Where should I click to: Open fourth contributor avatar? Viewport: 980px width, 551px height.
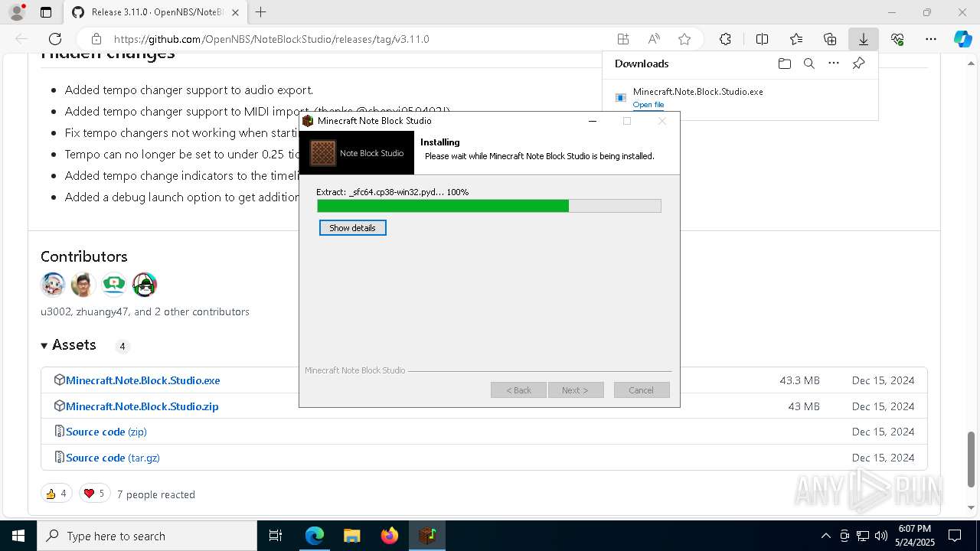point(145,285)
